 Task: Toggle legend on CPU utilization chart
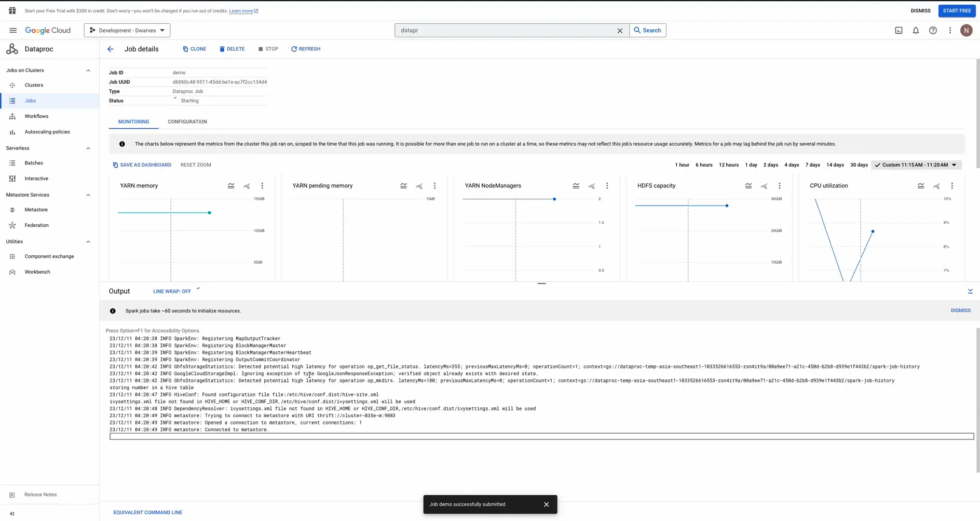[920, 186]
